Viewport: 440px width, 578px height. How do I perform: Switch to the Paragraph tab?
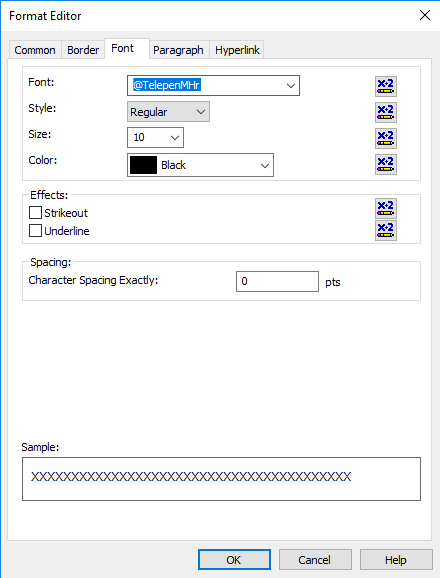[178, 50]
